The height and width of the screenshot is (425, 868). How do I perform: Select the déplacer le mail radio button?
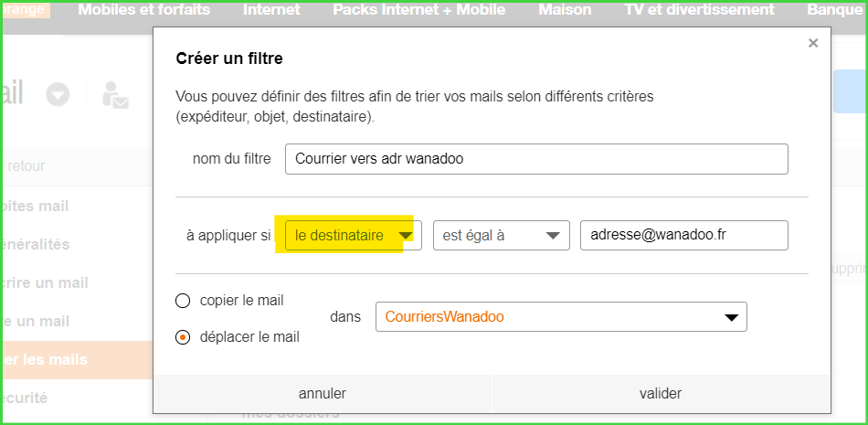pos(183,337)
